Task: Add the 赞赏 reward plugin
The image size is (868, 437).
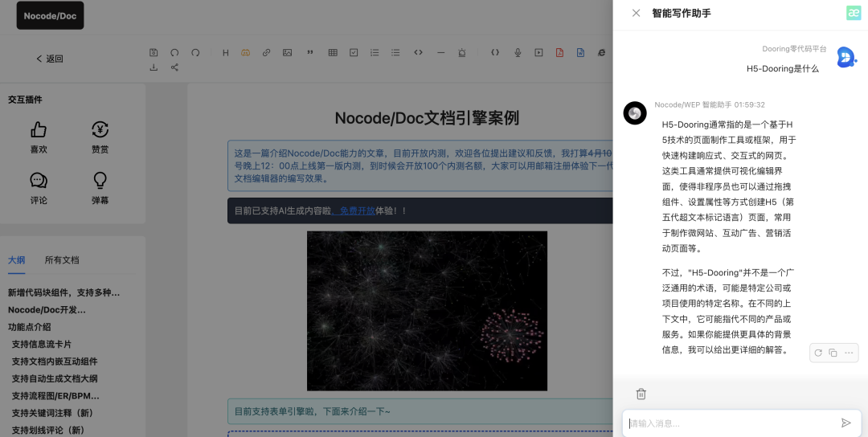Action: pos(100,137)
